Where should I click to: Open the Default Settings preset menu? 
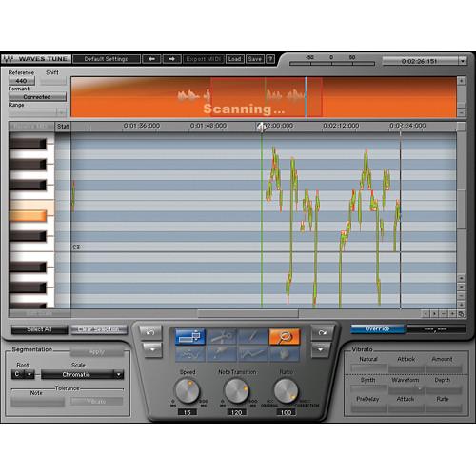107,59
